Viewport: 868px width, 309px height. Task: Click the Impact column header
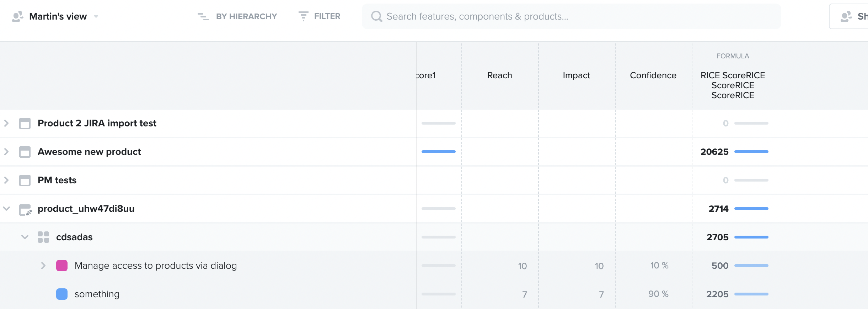coord(576,75)
